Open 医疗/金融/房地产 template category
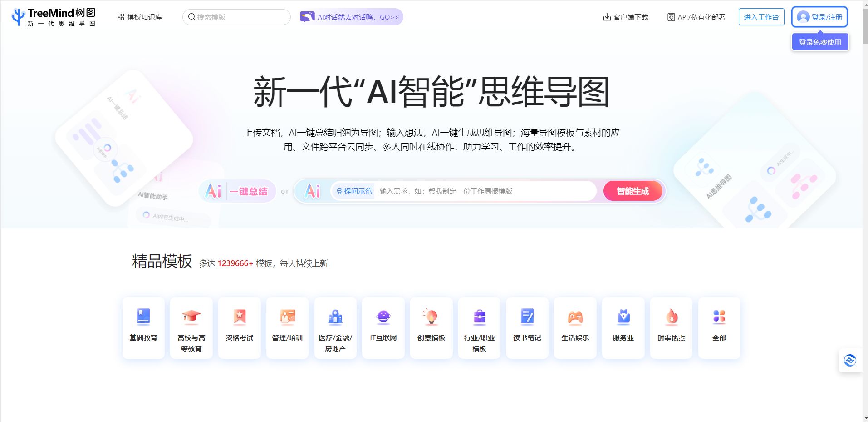The height and width of the screenshot is (422, 868). tap(335, 328)
